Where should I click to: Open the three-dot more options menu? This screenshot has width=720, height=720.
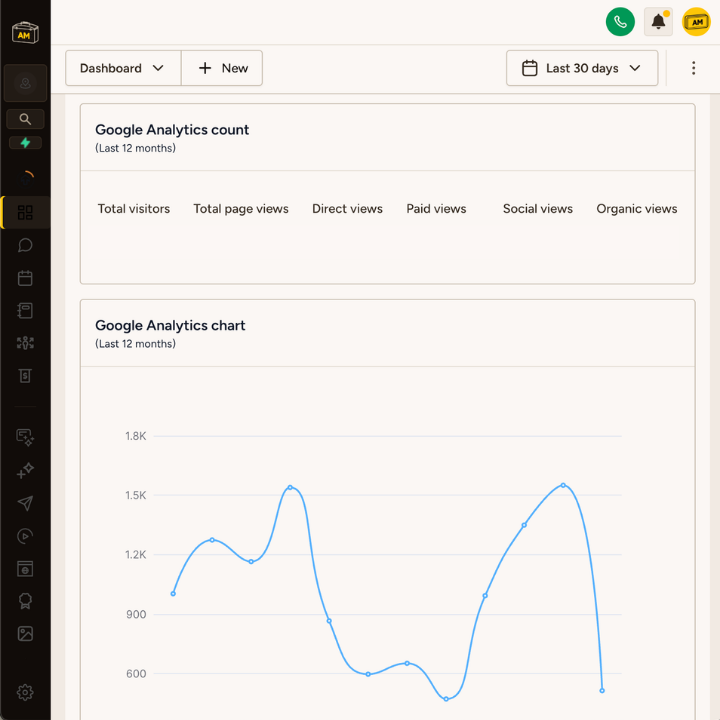(693, 68)
